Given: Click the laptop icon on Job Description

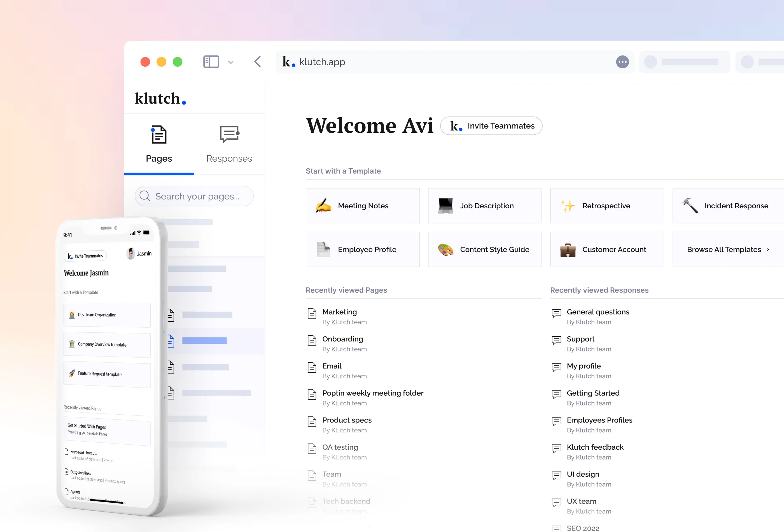Looking at the screenshot, I should tap(446, 206).
